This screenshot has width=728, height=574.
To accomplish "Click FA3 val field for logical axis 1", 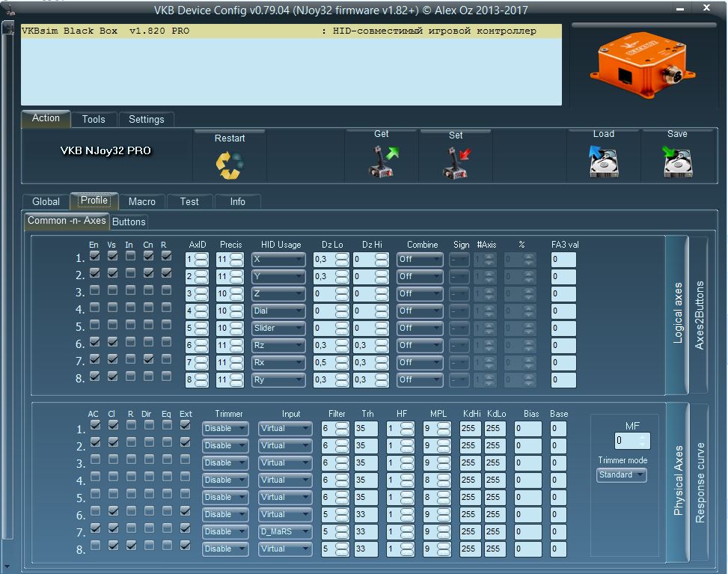I will [x=563, y=260].
